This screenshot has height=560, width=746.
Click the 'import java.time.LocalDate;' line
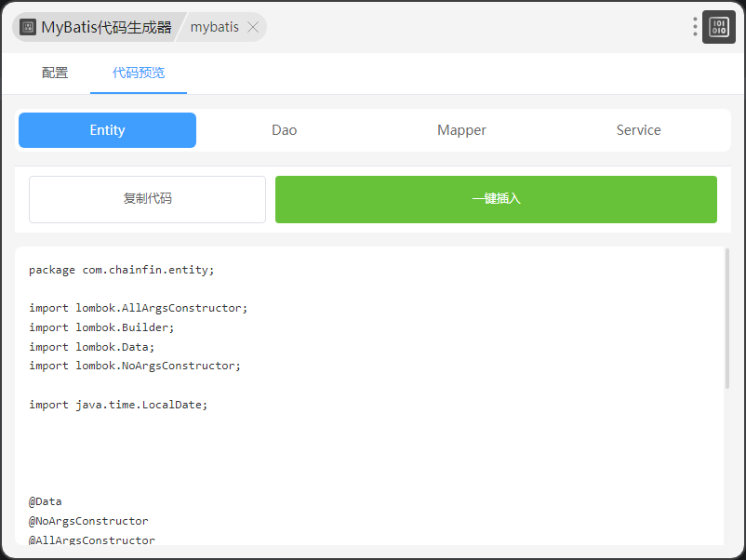point(118,405)
